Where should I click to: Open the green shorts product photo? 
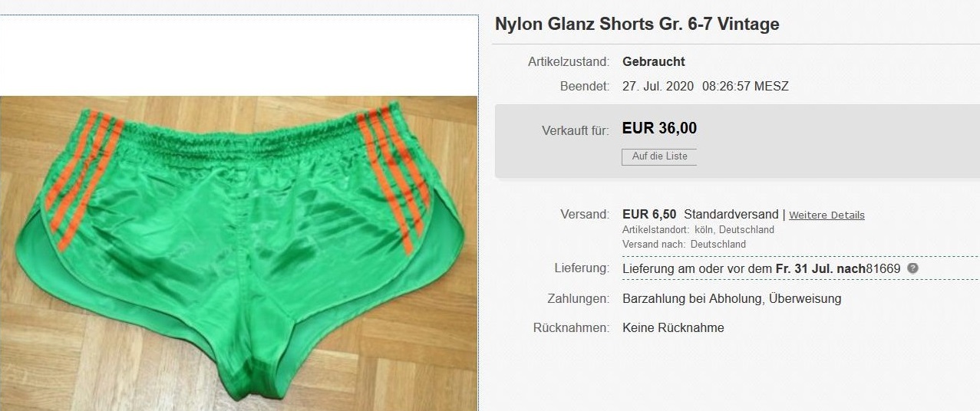[239, 253]
